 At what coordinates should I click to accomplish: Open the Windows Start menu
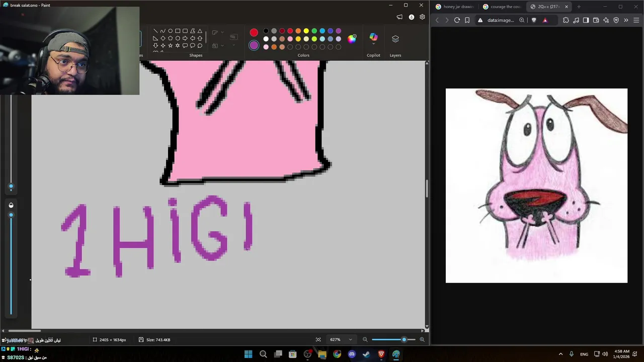[248, 354]
